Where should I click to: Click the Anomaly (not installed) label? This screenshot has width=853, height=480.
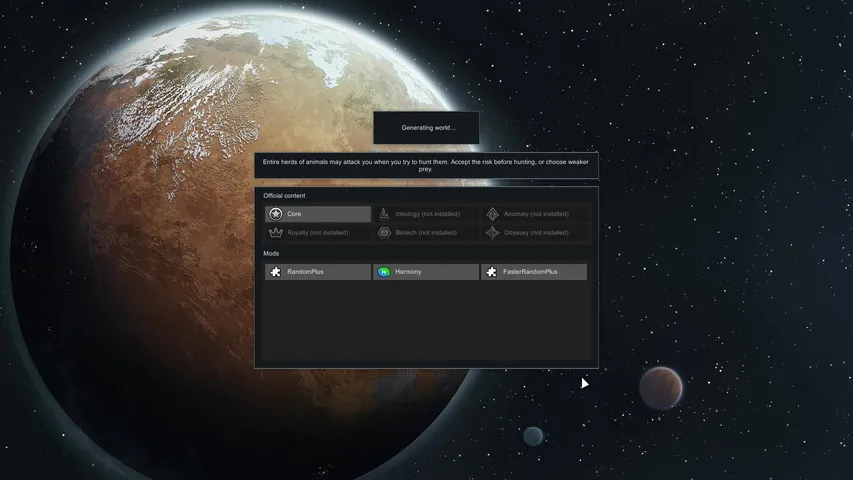click(536, 214)
